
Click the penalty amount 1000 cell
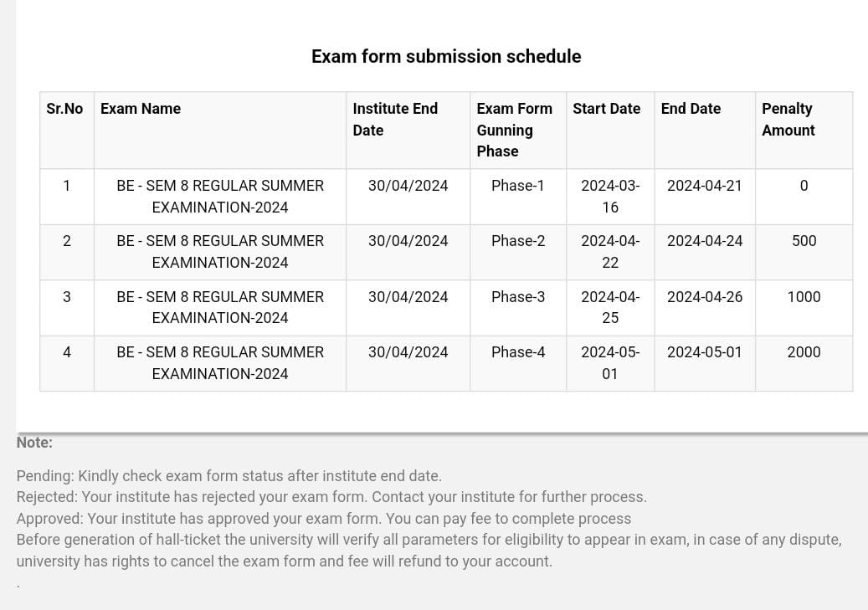[804, 297]
